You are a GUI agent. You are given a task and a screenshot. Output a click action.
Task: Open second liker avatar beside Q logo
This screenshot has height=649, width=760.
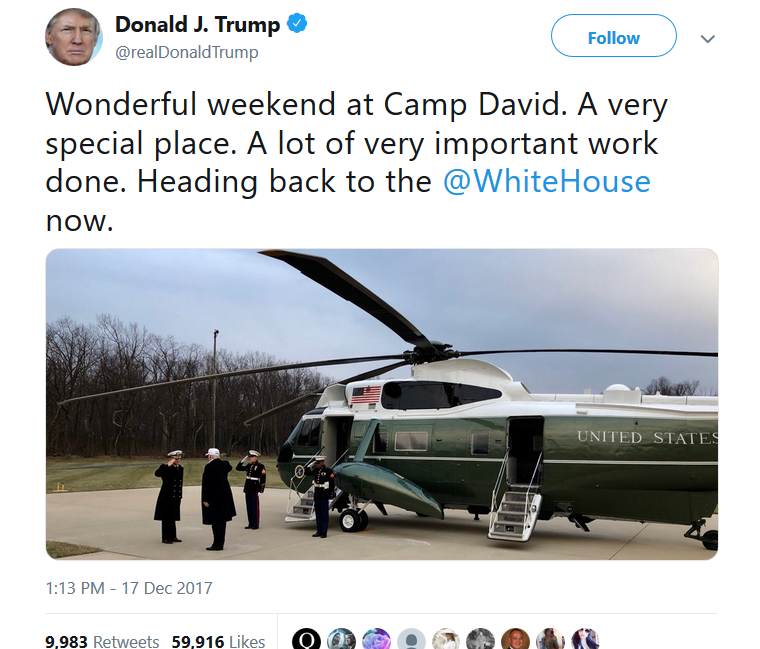pos(341,639)
